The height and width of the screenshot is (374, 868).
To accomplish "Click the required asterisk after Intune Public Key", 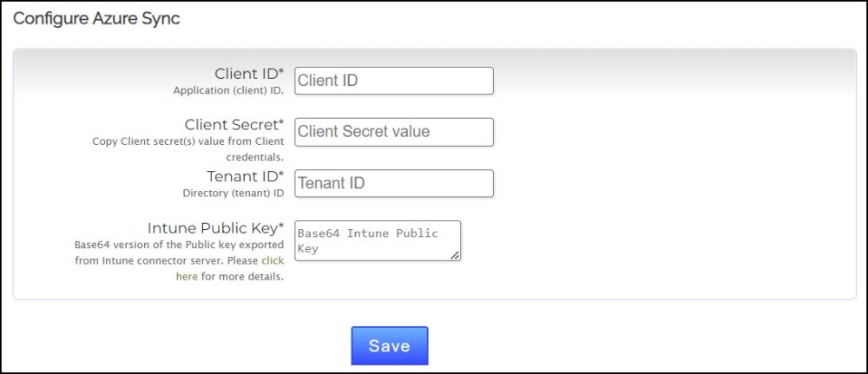I will pyautogui.click(x=281, y=227).
